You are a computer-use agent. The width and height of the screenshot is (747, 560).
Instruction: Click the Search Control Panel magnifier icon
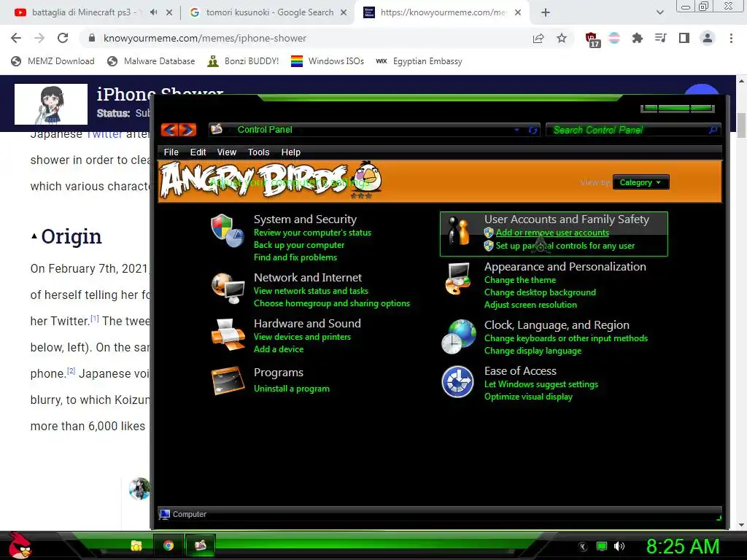tap(713, 130)
